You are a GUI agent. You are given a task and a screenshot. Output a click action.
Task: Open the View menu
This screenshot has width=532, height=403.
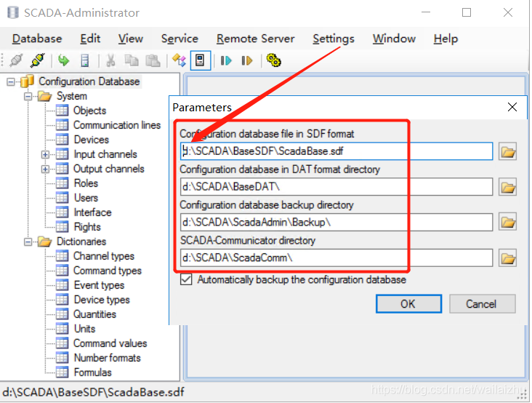[x=131, y=39]
